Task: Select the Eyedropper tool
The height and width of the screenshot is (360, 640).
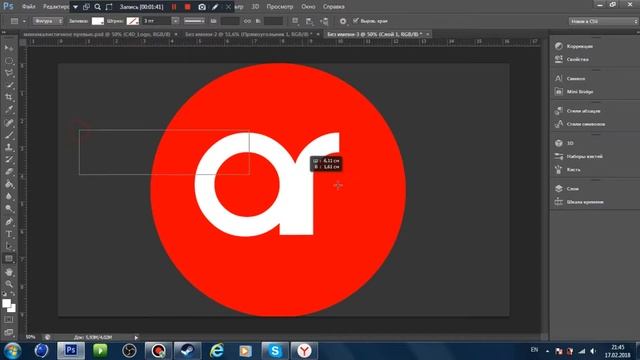Action: pos(9,110)
